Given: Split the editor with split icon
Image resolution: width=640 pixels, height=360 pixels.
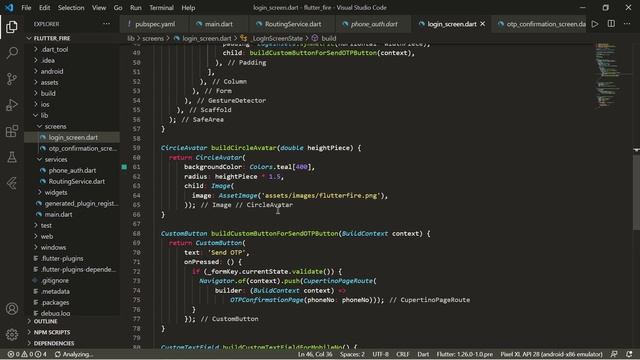Looking at the screenshot, I should click(611, 24).
